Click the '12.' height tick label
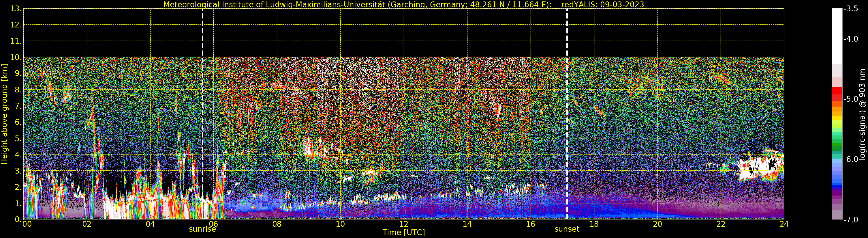Image resolution: width=868 pixels, height=238 pixels. click(16, 25)
